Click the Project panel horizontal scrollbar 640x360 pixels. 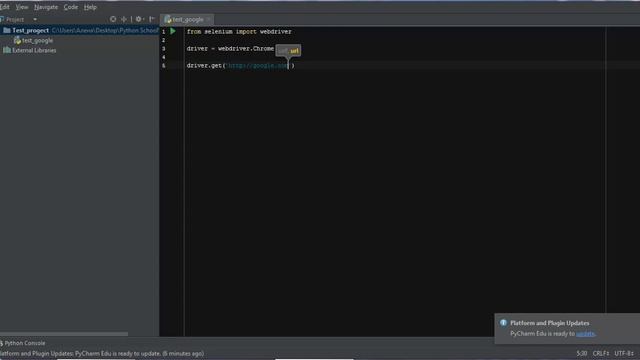coord(64,334)
